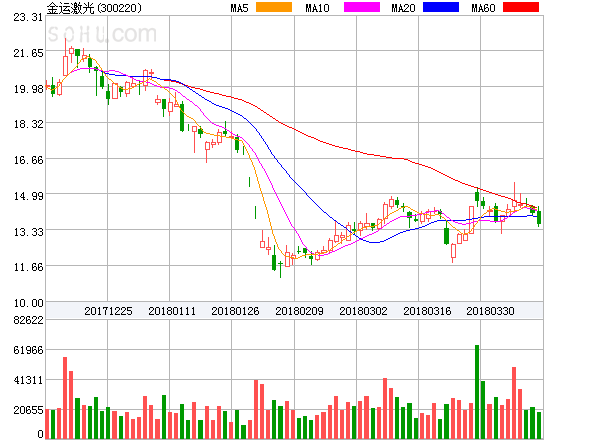This screenshot has height=440, width=600.
Task: Click the 20180330 date label
Action: point(490,311)
